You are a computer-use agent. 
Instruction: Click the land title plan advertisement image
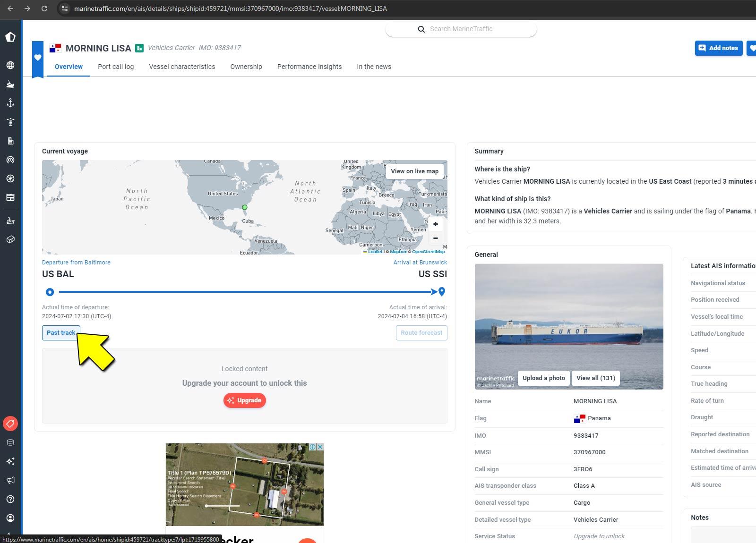click(x=245, y=484)
